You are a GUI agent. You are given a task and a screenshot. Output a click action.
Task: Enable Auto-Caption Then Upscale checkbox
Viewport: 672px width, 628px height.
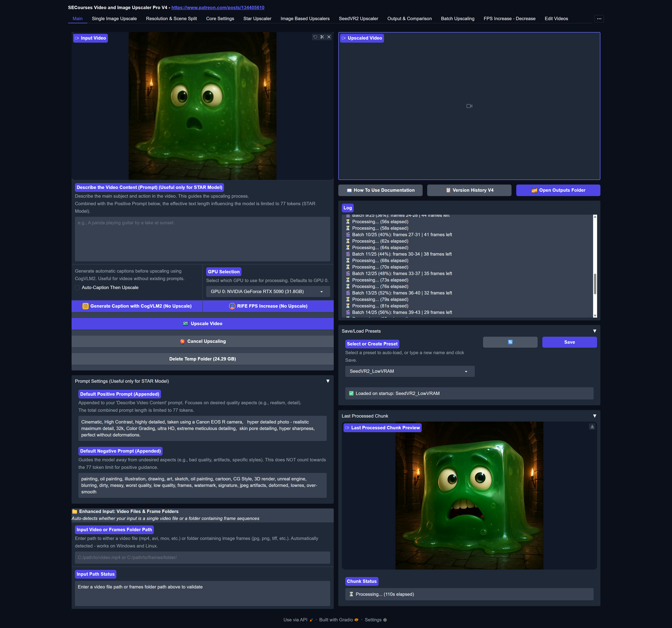click(77, 287)
